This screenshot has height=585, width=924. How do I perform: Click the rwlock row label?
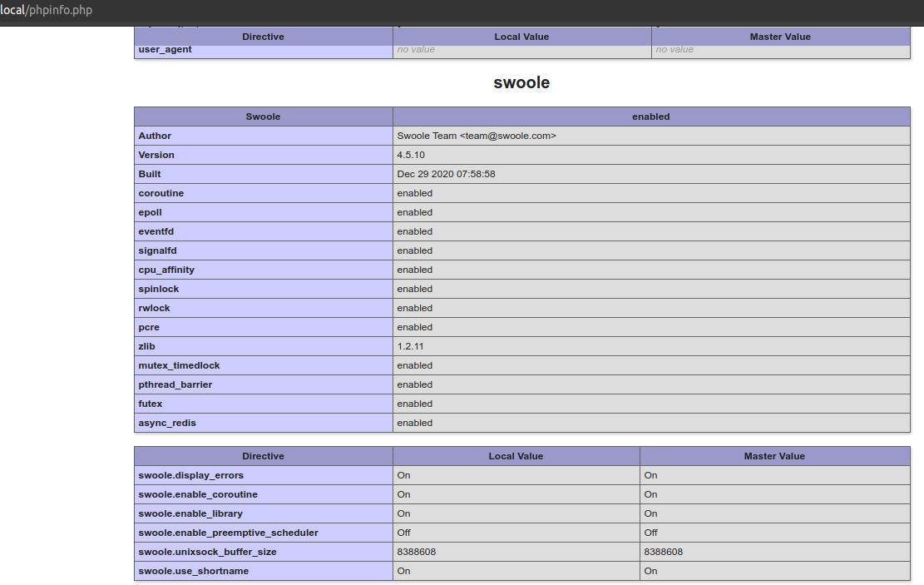tap(154, 308)
